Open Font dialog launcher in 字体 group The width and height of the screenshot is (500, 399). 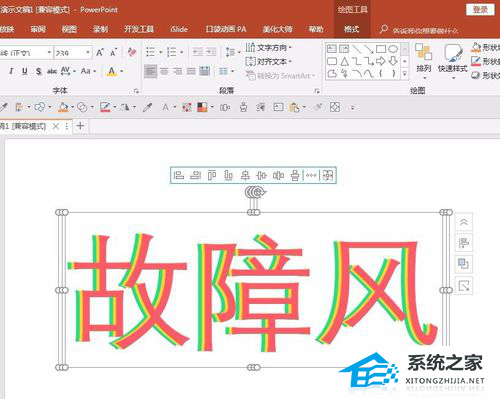(136, 91)
